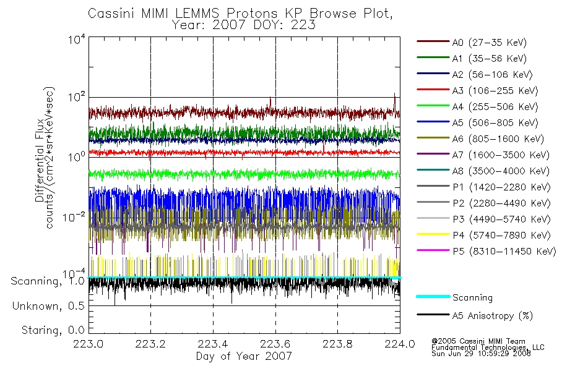Click the A2 (56-106 KeV) legend label
Image resolution: width=588 pixels, height=371 pixels.
(x=492, y=75)
